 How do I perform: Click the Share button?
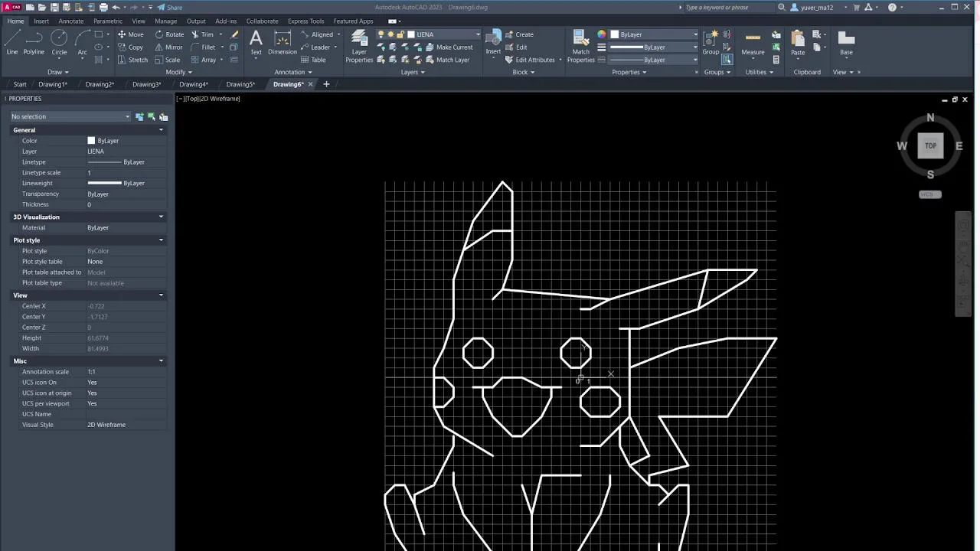[x=170, y=7]
